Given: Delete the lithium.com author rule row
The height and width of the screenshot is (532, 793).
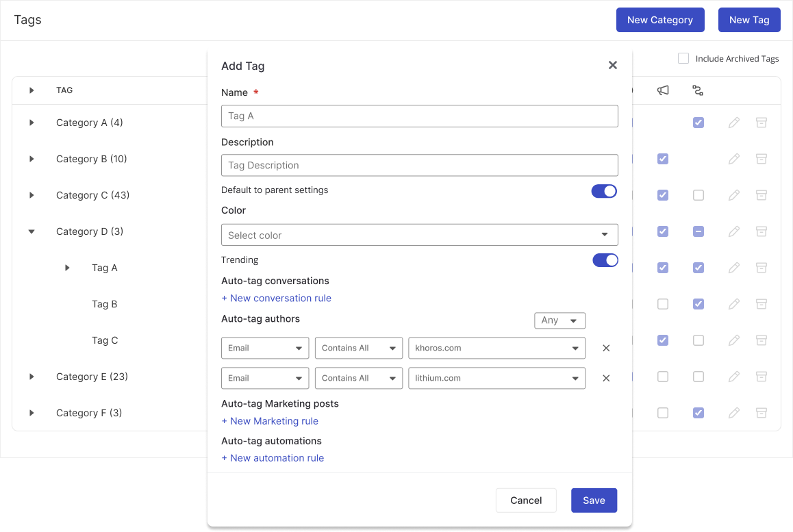Looking at the screenshot, I should click(x=606, y=378).
